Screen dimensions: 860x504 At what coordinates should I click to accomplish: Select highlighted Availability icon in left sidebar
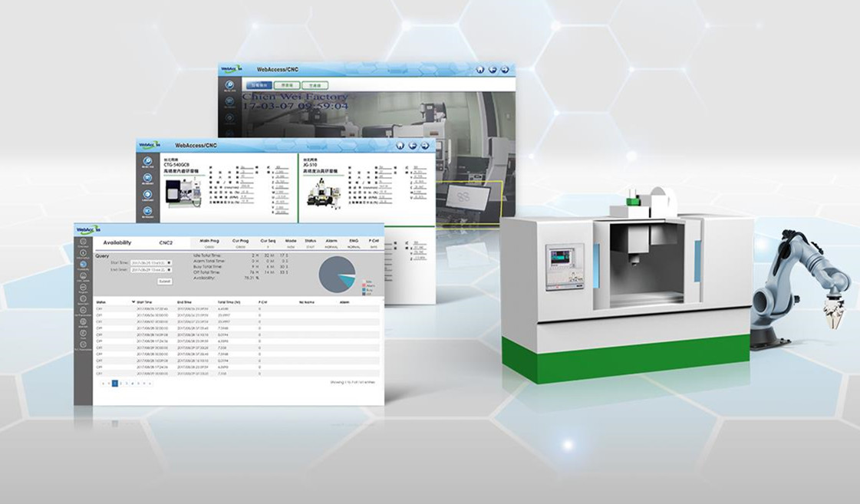pyautogui.click(x=83, y=265)
